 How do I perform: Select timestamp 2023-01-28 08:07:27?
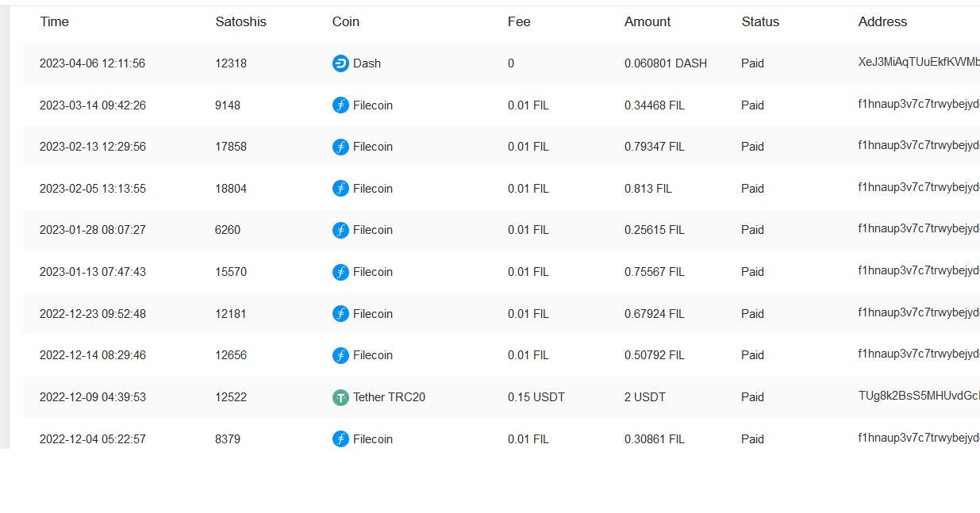tap(92, 230)
